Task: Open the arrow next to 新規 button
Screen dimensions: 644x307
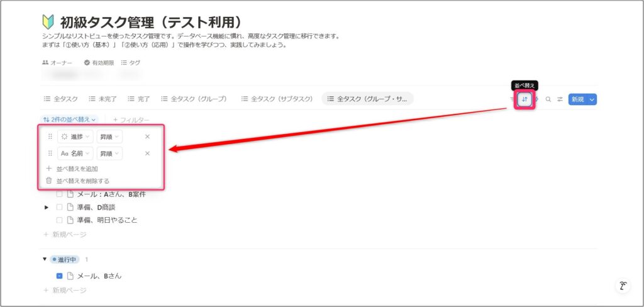Action: [x=591, y=99]
